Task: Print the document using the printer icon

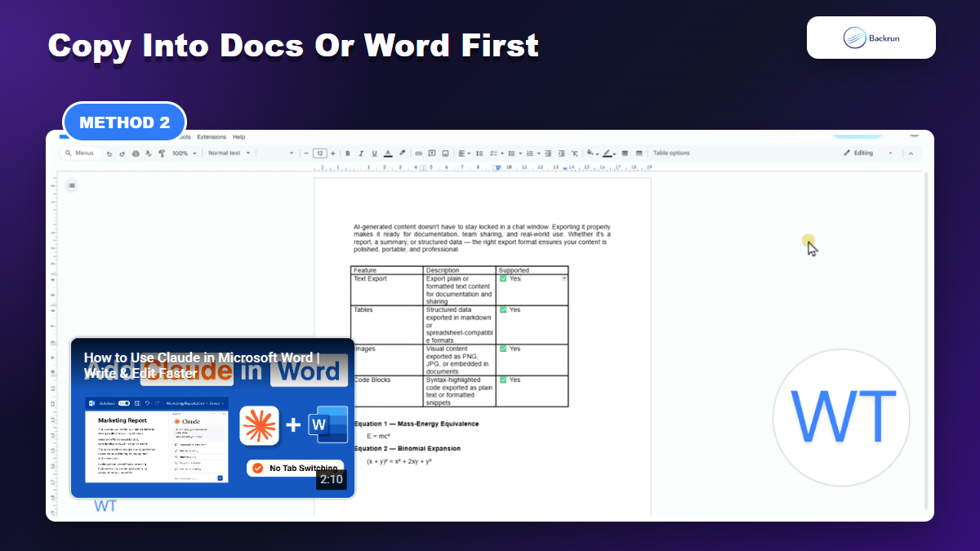Action: (136, 153)
